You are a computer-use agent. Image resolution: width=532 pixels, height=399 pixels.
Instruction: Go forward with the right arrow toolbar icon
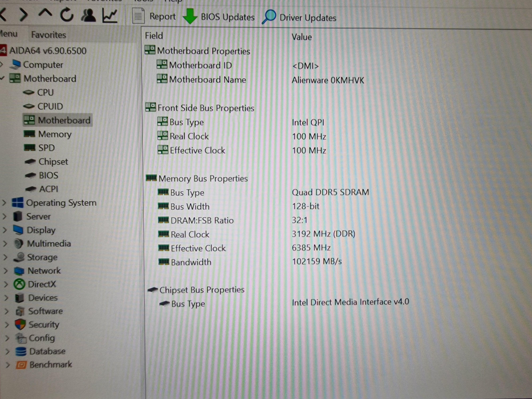point(24,15)
